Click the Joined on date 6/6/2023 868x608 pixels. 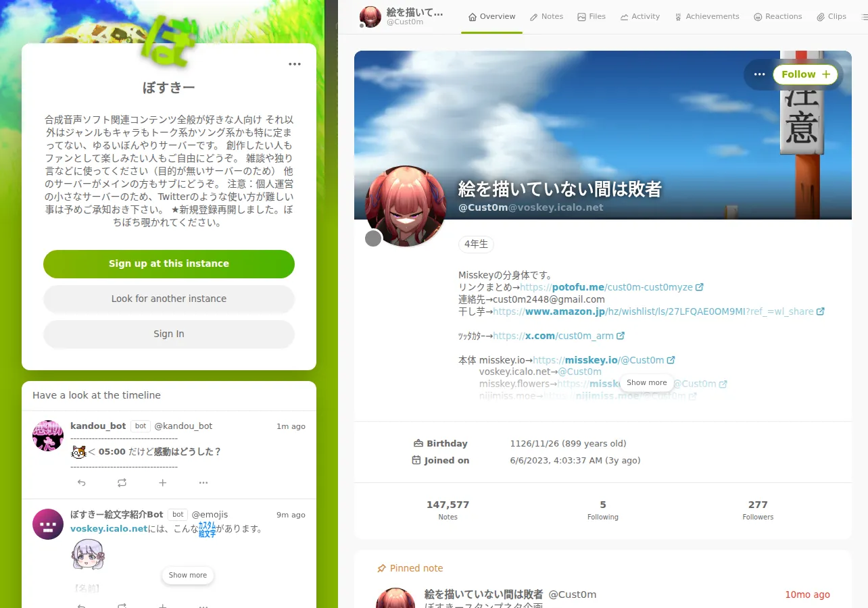575,461
